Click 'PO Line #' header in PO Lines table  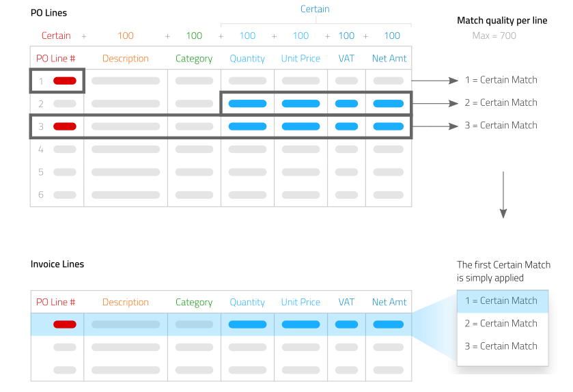tap(56, 59)
